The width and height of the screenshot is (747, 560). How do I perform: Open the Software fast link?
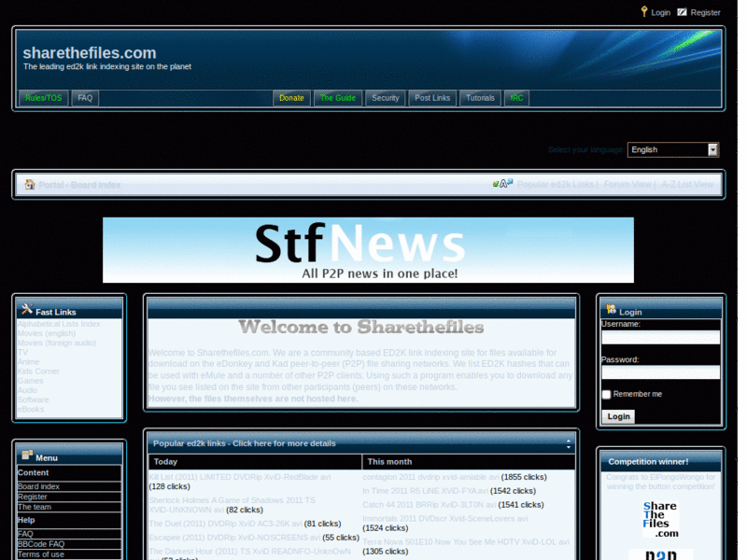(33, 400)
